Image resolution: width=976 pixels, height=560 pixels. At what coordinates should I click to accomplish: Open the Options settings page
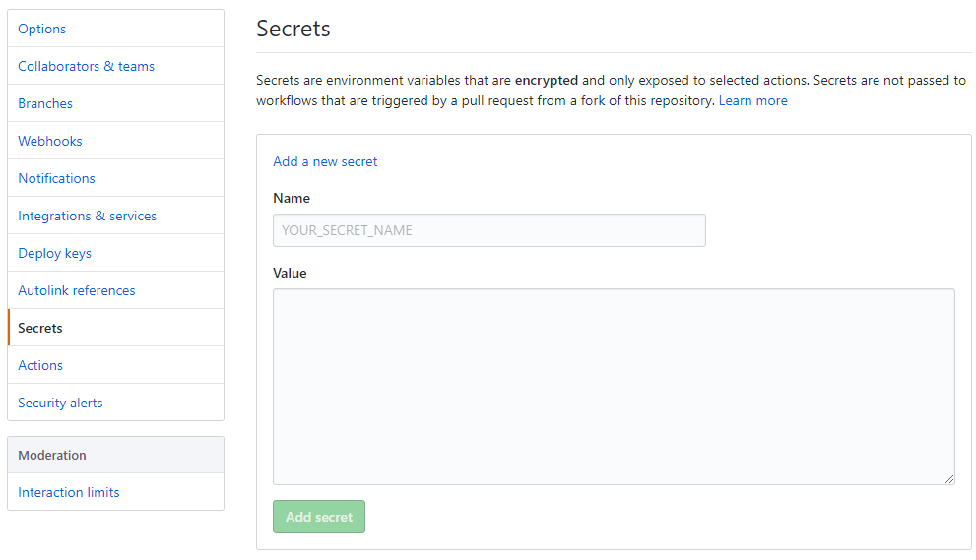116,29
